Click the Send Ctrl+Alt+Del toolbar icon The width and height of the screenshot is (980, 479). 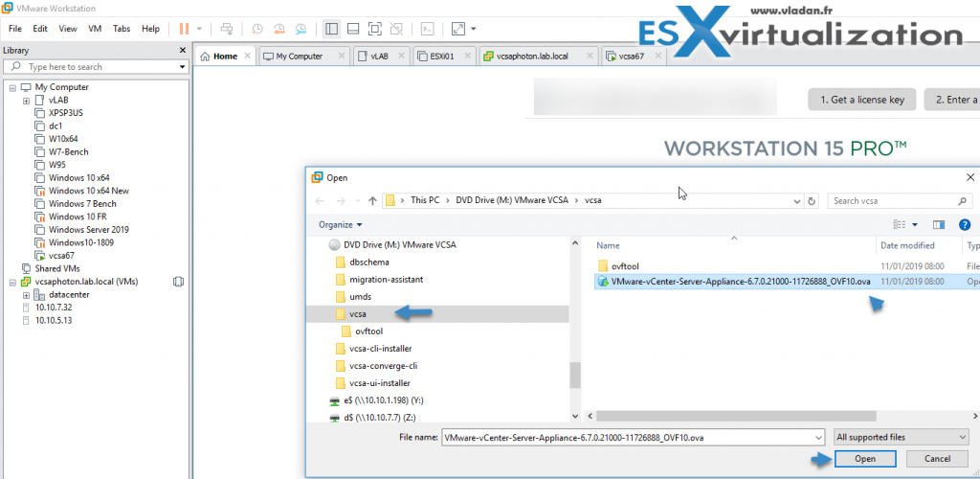(226, 29)
